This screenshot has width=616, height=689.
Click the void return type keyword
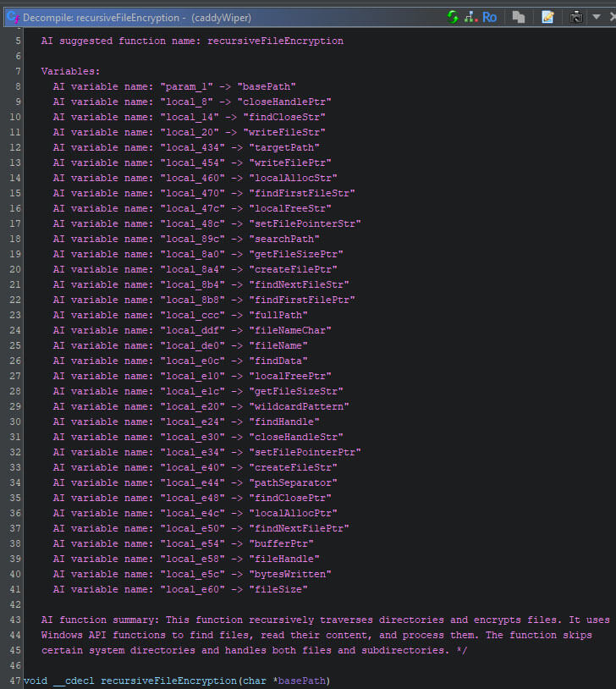point(36,681)
